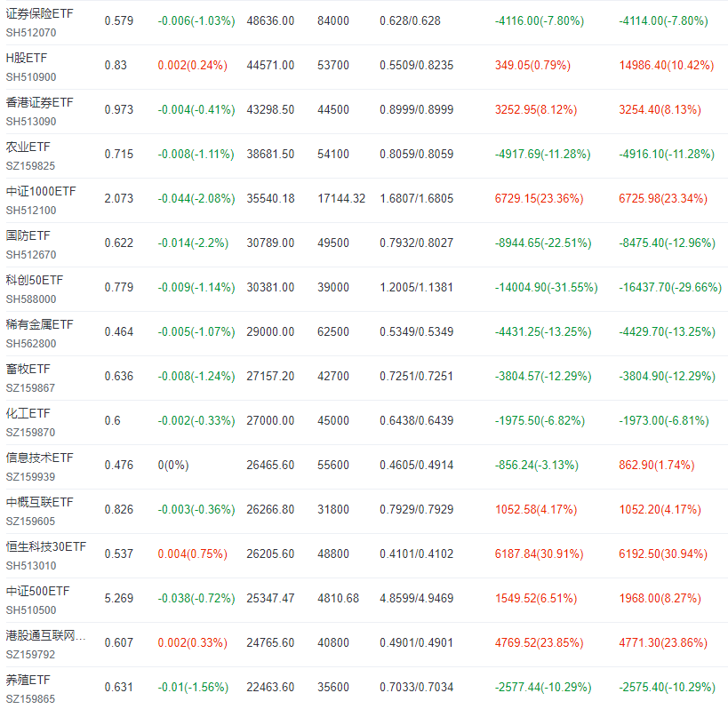Click market value 43298.50
The height and width of the screenshot is (709, 728).
(x=271, y=110)
